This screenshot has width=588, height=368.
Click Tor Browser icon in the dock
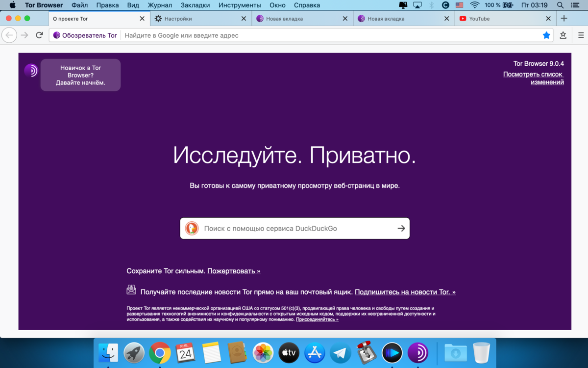tap(418, 352)
